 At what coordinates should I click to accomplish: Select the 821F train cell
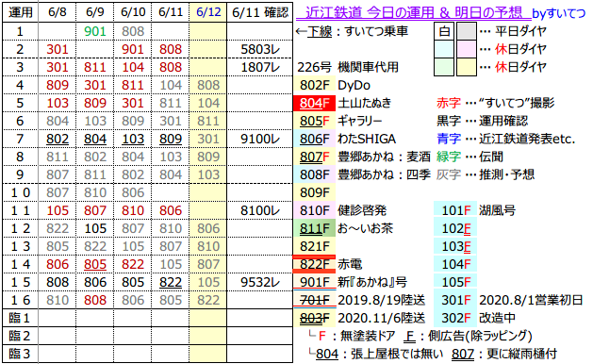(314, 246)
